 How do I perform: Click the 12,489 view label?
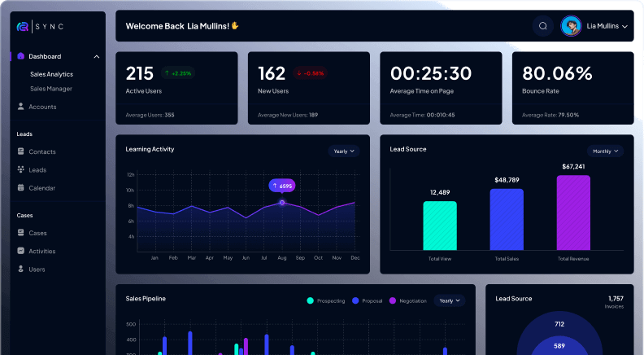440,192
